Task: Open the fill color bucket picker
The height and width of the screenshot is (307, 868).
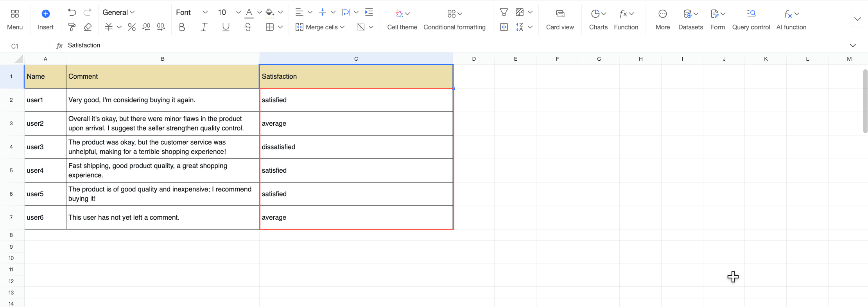Action: 270,13
